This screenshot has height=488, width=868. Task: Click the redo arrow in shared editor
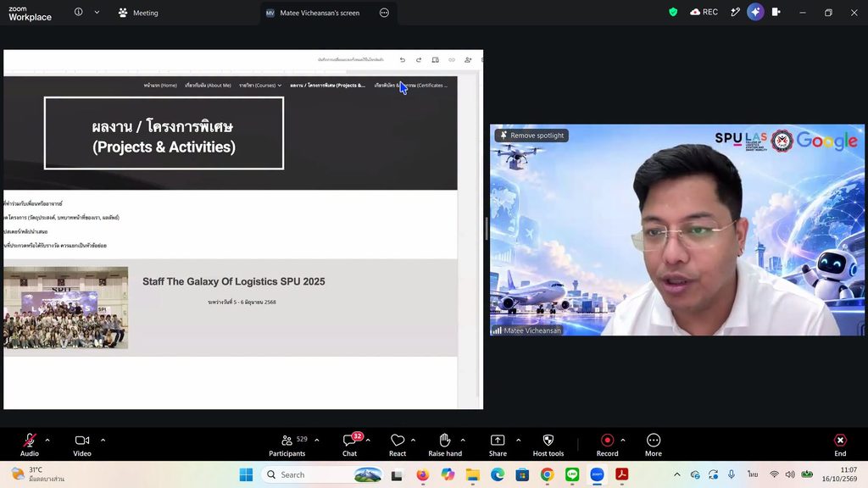[419, 60]
